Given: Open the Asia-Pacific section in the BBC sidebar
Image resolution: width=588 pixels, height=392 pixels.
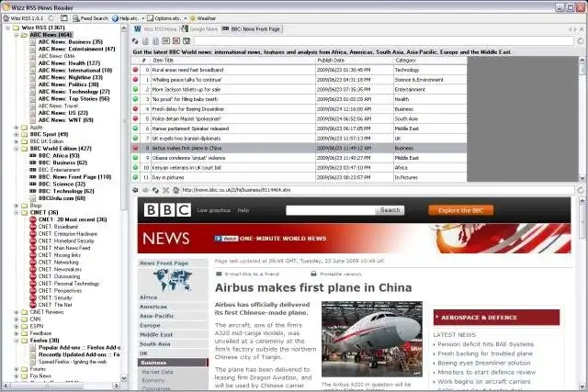Looking at the screenshot, I should [157, 316].
